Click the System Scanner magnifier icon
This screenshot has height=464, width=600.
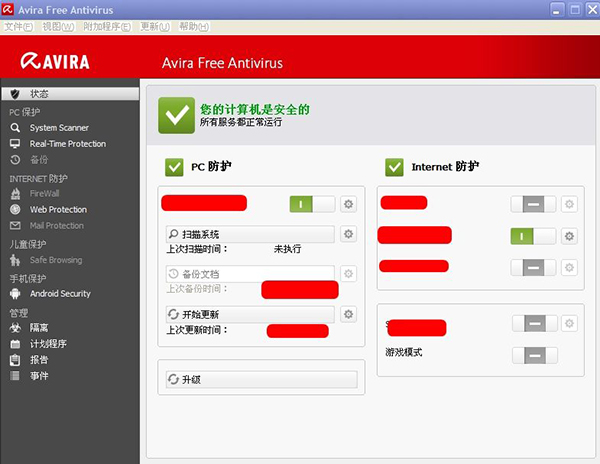(x=15, y=127)
